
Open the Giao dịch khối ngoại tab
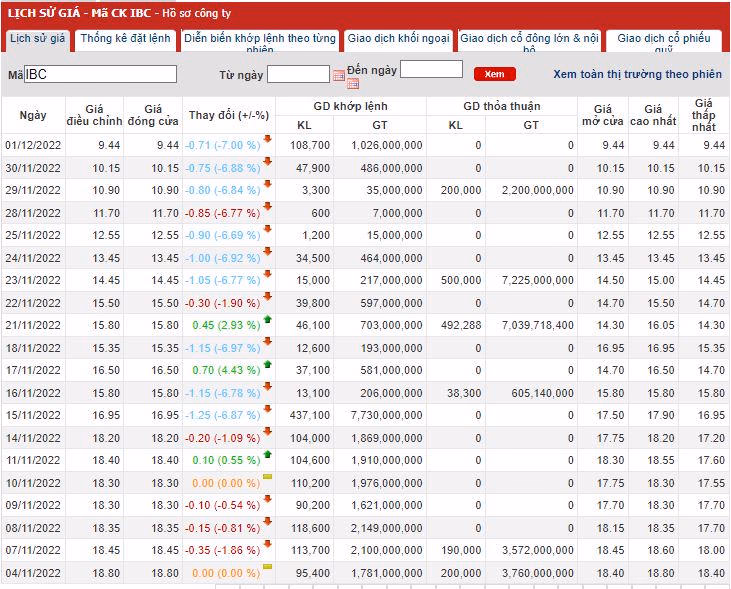tap(398, 39)
